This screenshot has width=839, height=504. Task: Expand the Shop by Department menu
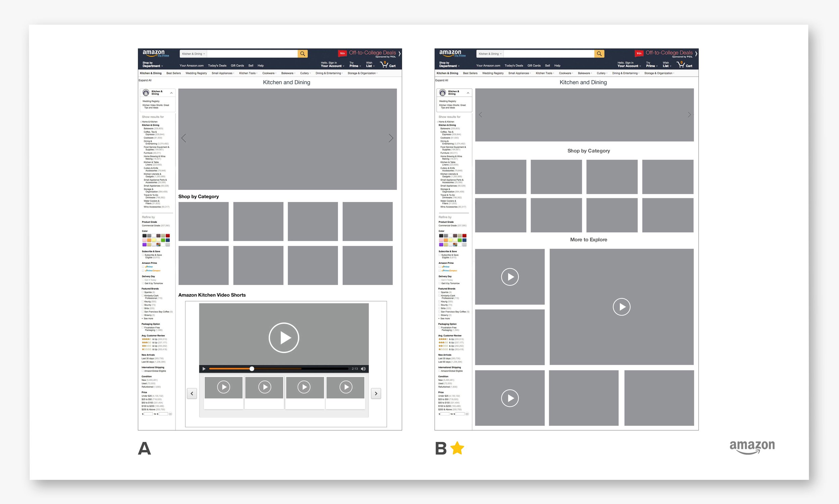pos(152,64)
